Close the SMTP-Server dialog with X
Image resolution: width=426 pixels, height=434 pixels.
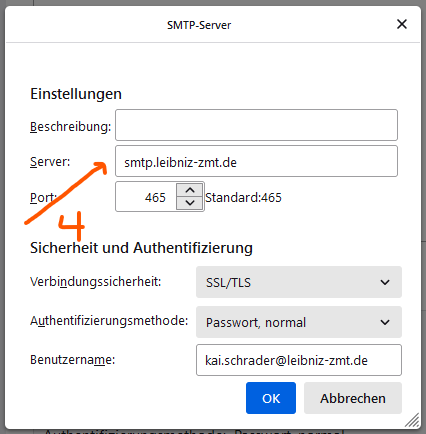pos(402,24)
